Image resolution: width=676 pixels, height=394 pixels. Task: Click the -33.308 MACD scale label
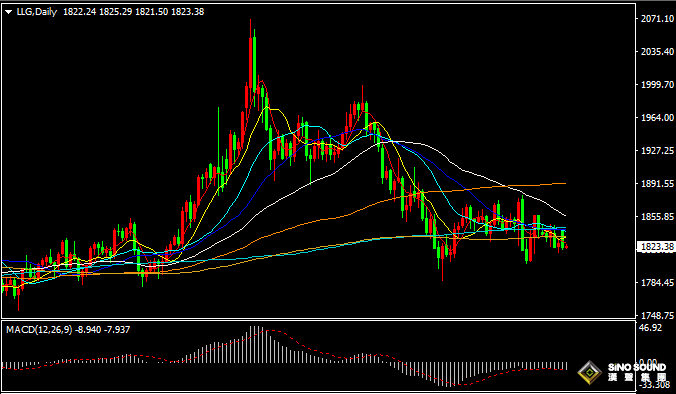pyautogui.click(x=654, y=385)
